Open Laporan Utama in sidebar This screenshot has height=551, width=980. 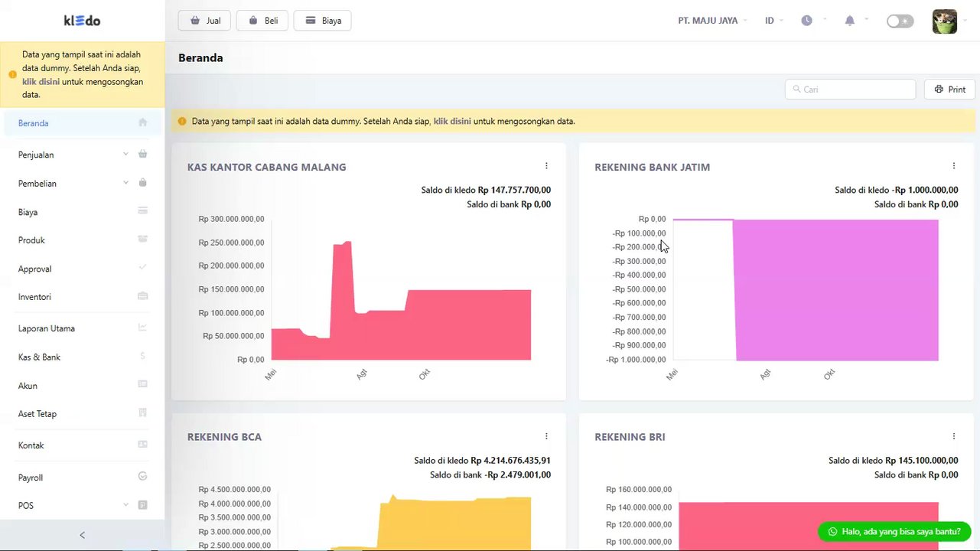click(x=83, y=328)
